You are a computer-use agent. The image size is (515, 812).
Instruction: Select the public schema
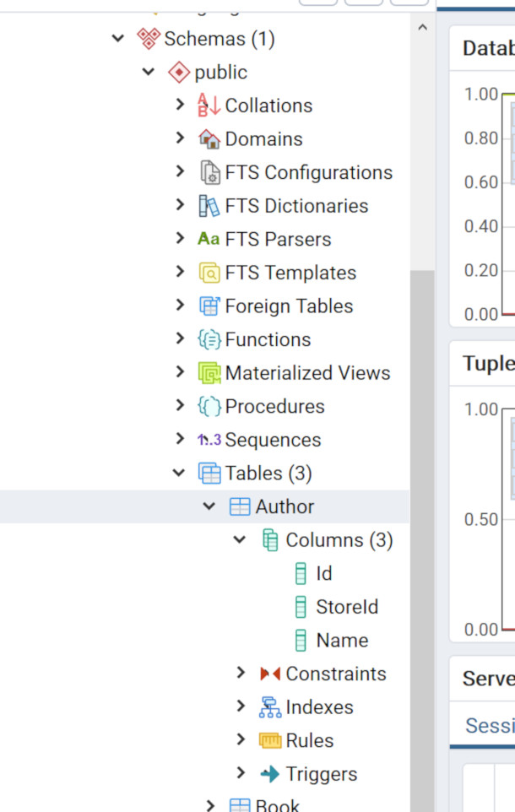point(220,73)
